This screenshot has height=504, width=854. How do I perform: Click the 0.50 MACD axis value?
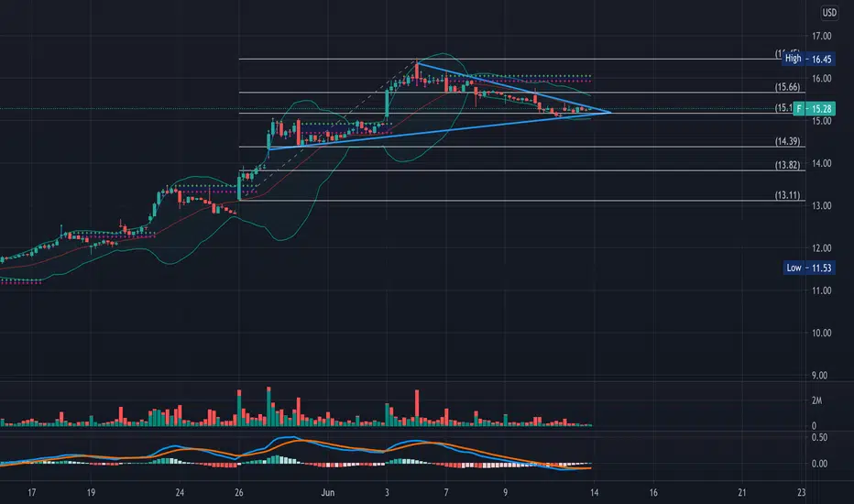(x=820, y=437)
